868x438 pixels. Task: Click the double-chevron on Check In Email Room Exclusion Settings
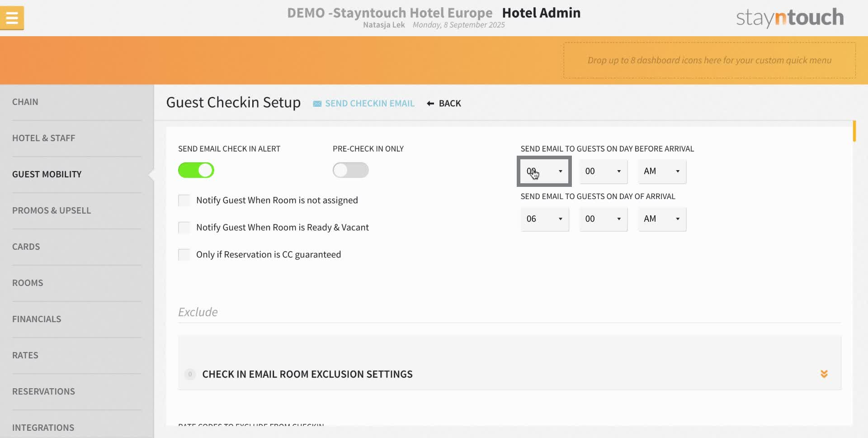tap(825, 374)
